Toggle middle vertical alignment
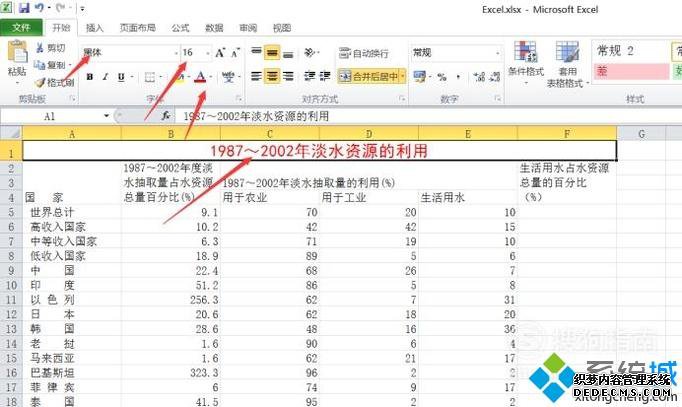Viewport: 682px width, 407px height. (272, 53)
